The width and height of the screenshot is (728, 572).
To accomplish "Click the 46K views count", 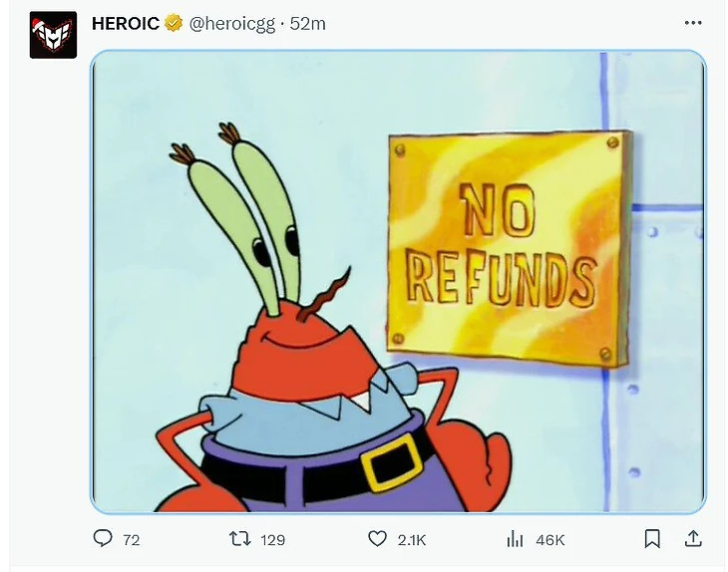I will point(549,540).
